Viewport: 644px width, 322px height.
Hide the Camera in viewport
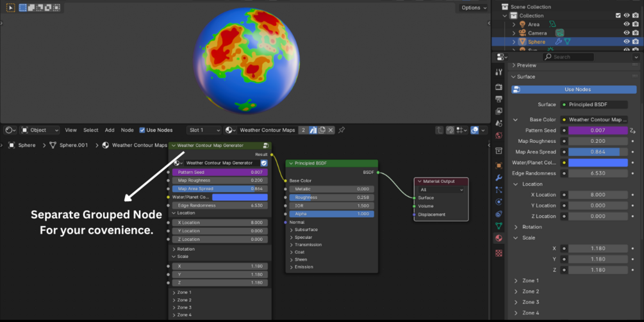pos(626,33)
